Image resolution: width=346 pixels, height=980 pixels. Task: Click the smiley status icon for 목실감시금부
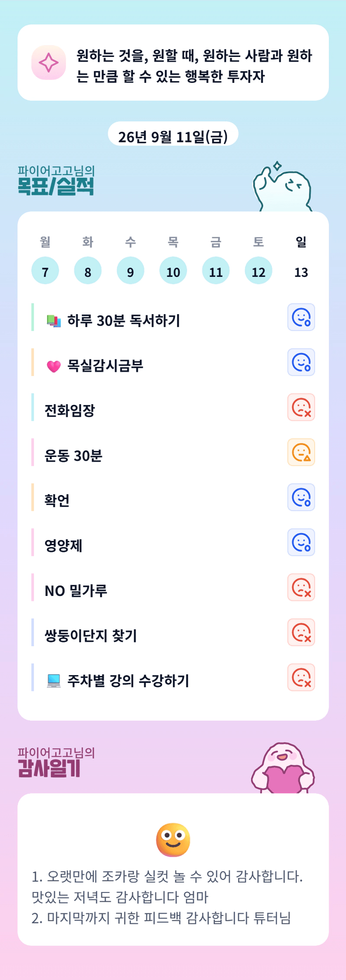(301, 362)
